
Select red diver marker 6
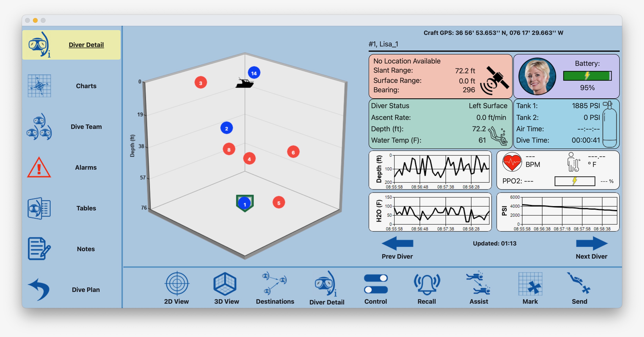point(293,152)
